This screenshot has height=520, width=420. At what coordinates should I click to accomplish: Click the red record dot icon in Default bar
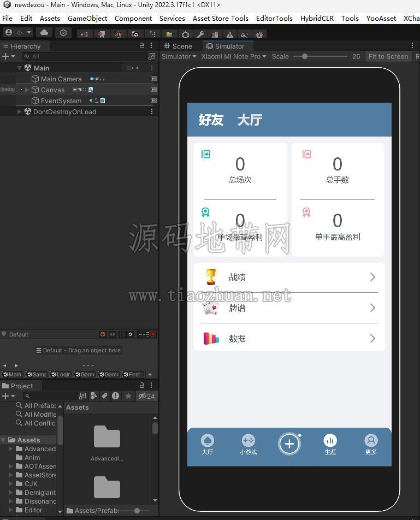[x=153, y=334]
